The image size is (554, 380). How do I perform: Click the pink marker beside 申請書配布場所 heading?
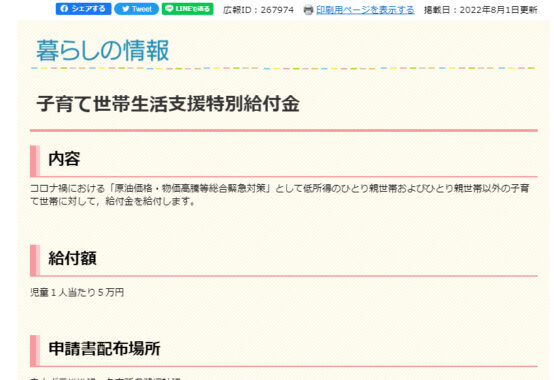tap(35, 351)
